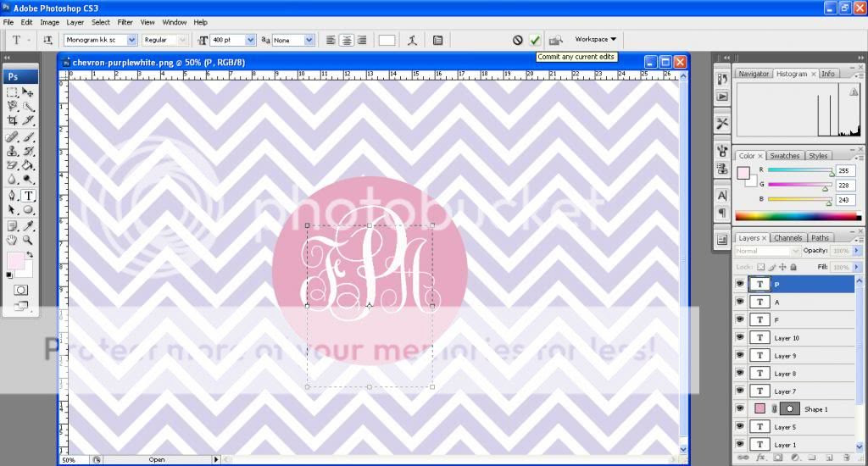
Task: Switch to the Channels tab
Action: pos(787,238)
